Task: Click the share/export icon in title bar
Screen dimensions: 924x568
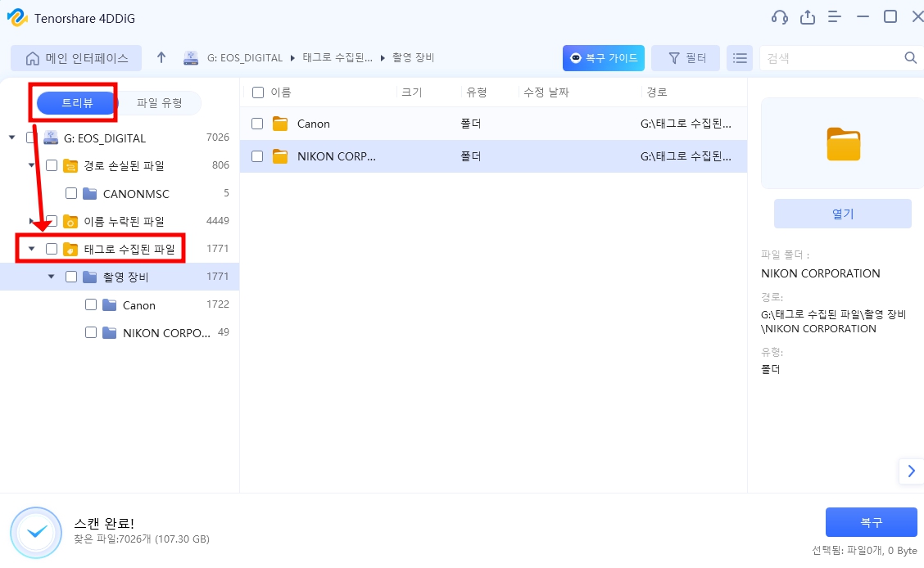Action: (x=808, y=17)
